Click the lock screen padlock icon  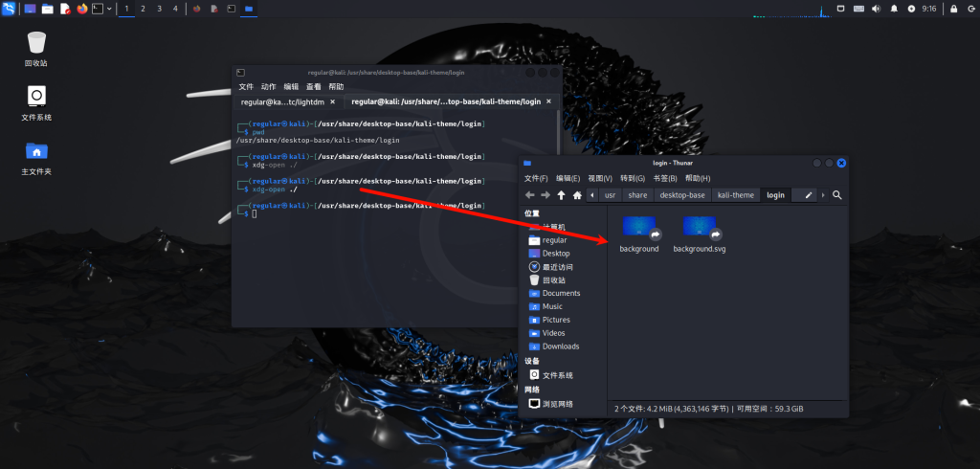953,9
